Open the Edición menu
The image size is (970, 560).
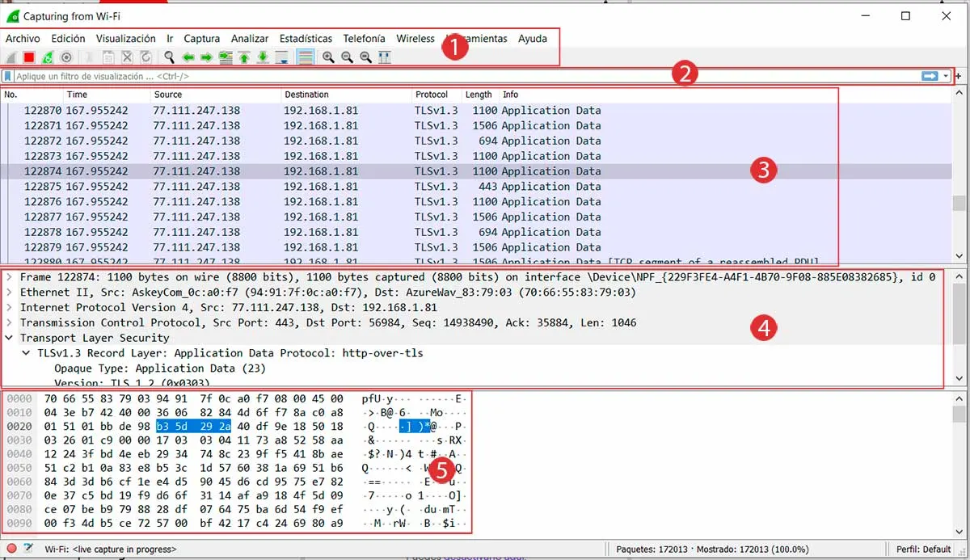68,38
